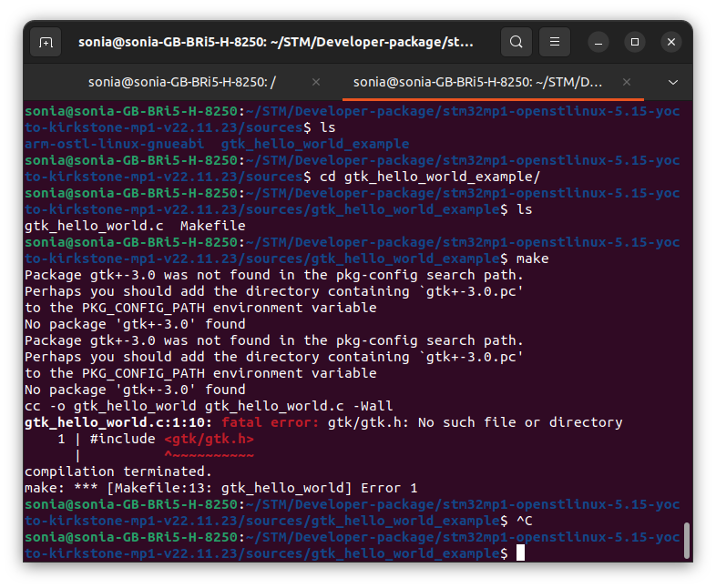The image size is (716, 588).
Task: Open the terminal search
Action: point(516,43)
